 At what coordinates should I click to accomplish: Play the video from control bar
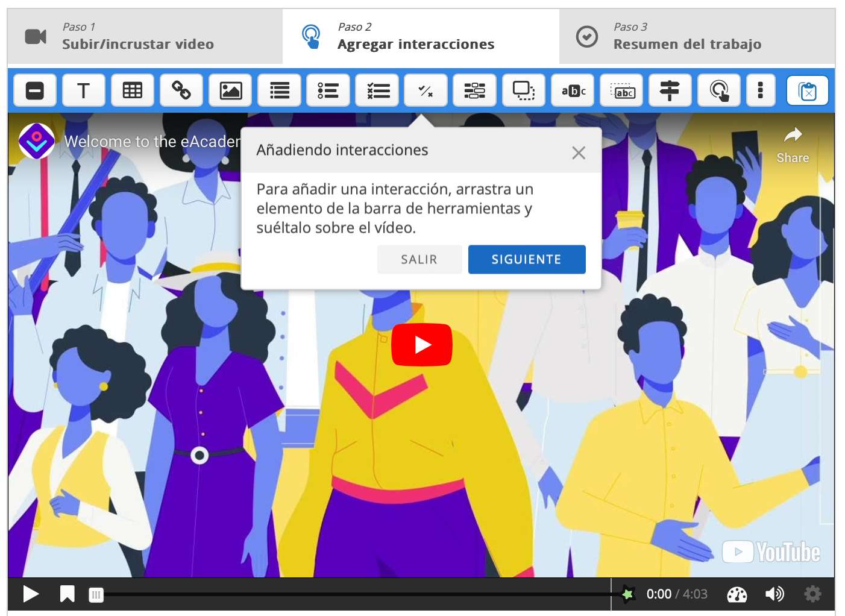(31, 594)
